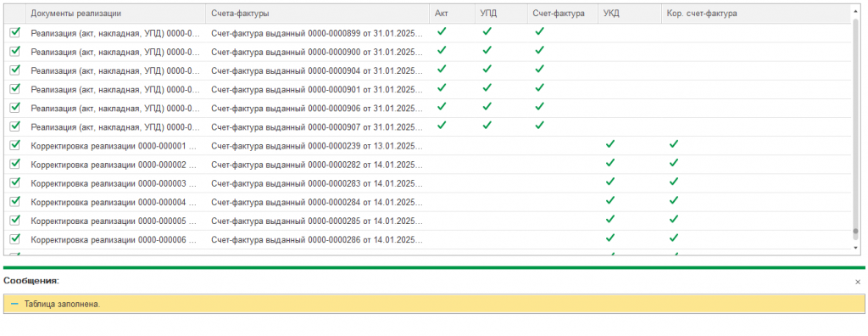Viewport: 868px width, 336px height.
Task: Click УПД checkmark for invoice 0000-0000899
Action: [487, 31]
